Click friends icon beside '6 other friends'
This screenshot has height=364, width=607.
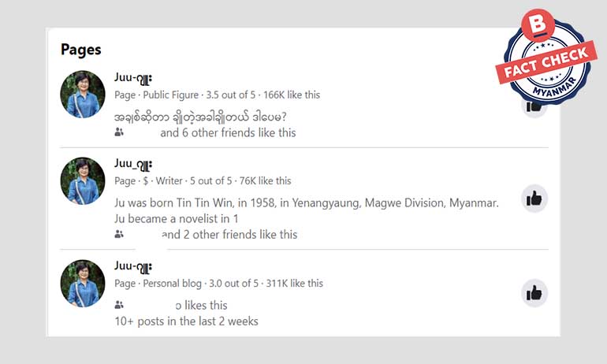[119, 132]
